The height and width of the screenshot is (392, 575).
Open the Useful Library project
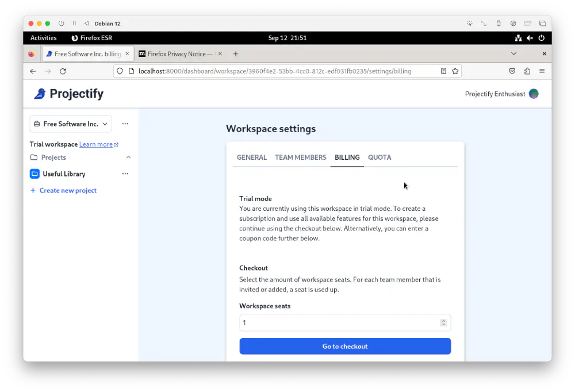coord(64,174)
